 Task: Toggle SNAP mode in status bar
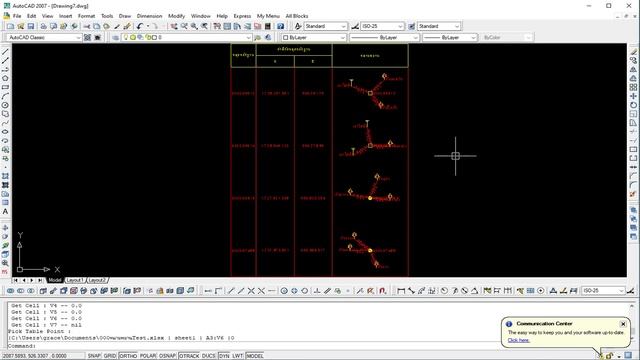pyautogui.click(x=94, y=356)
